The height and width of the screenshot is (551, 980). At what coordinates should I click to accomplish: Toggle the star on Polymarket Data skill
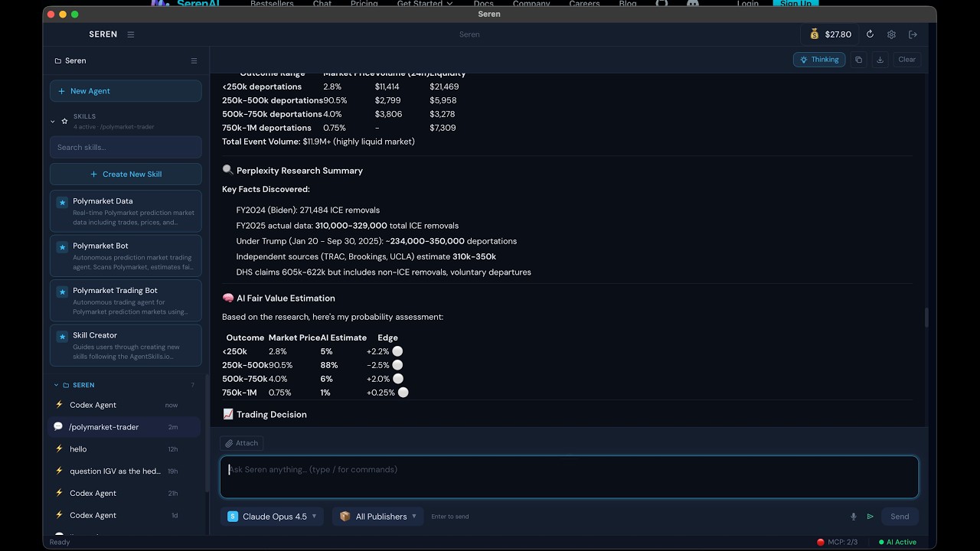coord(62,202)
